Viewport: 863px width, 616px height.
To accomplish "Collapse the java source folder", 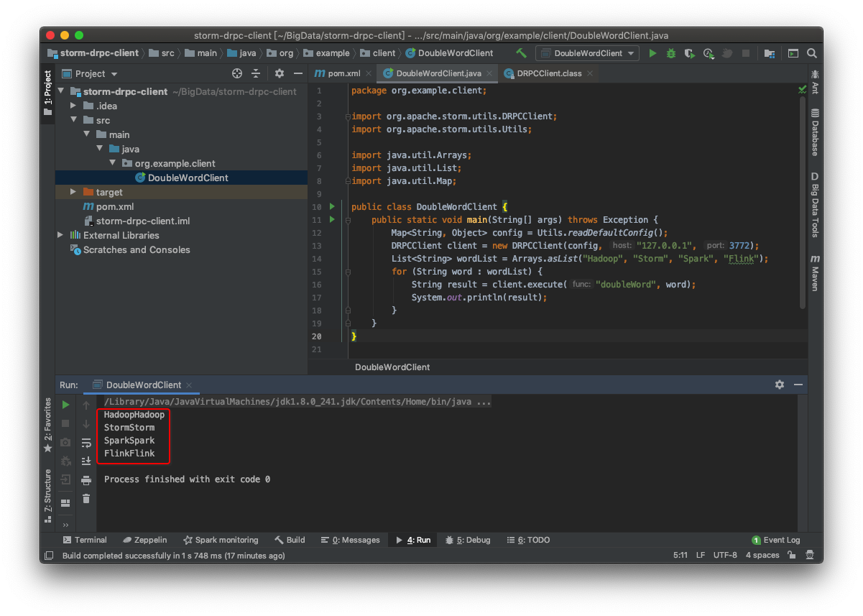I will tap(99, 149).
